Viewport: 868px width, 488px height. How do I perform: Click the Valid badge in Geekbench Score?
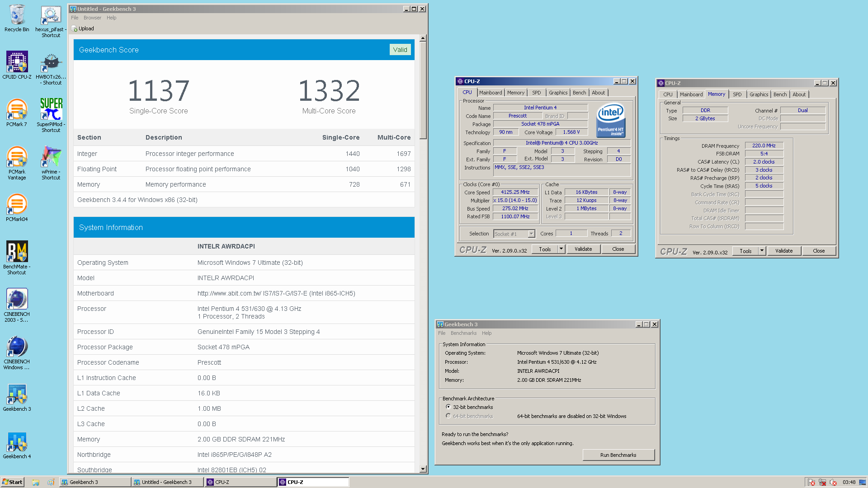pyautogui.click(x=400, y=50)
